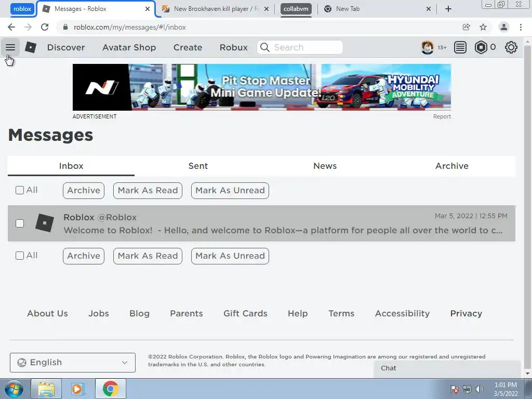This screenshot has width=532, height=399.
Task: Expand the English language dropdown
Action: pyautogui.click(x=73, y=362)
